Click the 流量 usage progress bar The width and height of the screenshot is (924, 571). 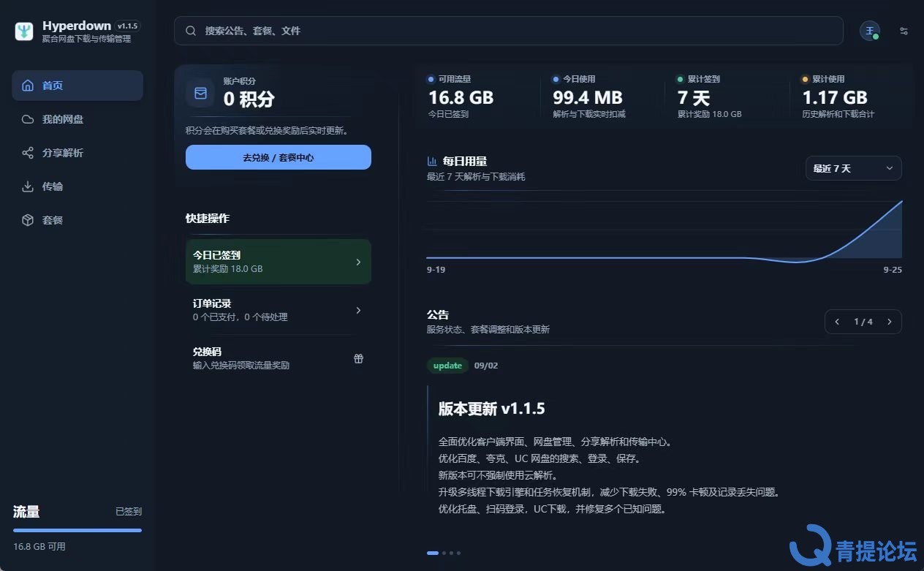[77, 531]
